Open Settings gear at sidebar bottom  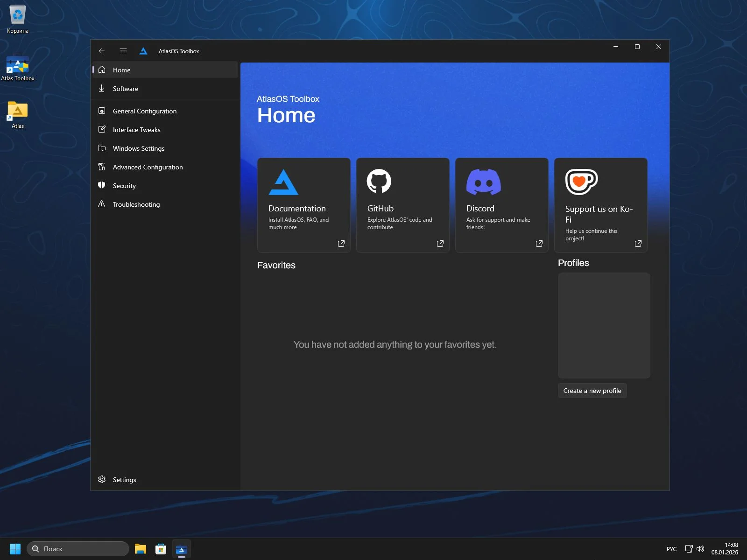tap(102, 479)
